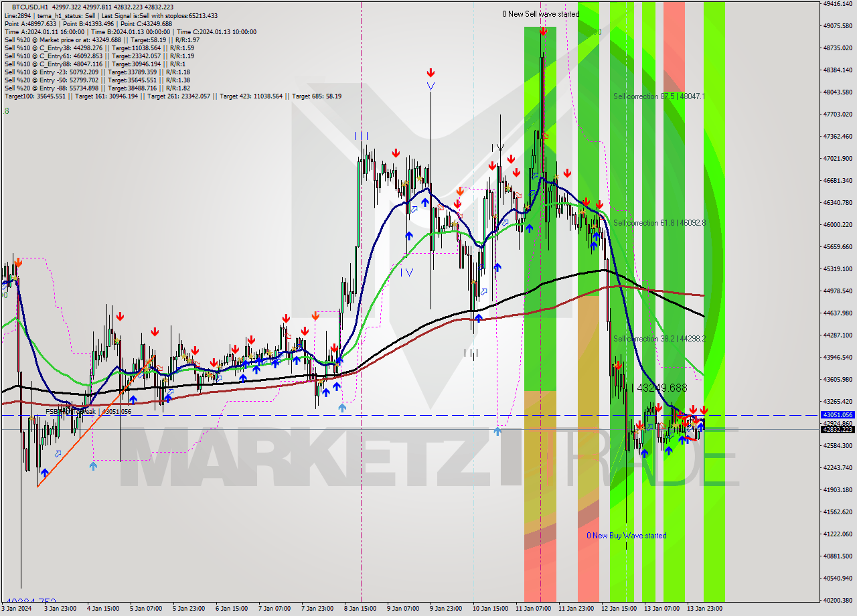Click the 42243.740 price axis label
Image resolution: width=857 pixels, height=616 pixels.
point(837,467)
